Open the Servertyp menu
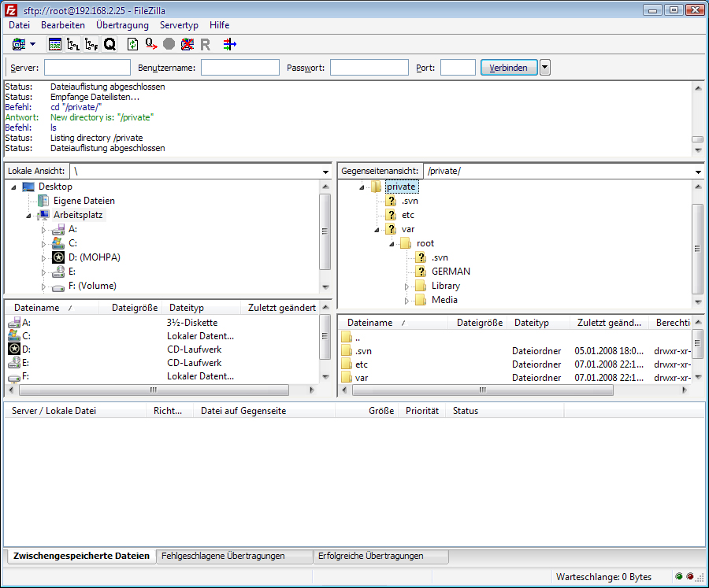709x588 pixels. point(179,25)
